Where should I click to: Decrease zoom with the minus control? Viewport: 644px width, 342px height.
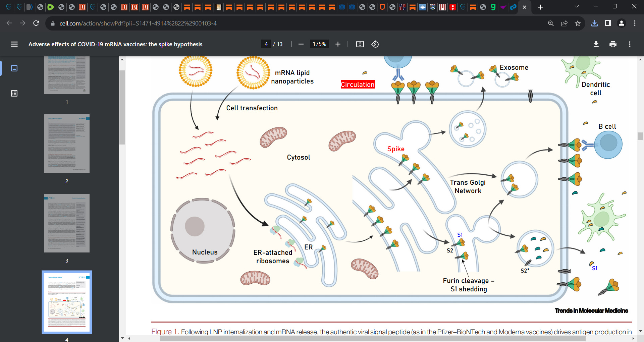click(301, 44)
